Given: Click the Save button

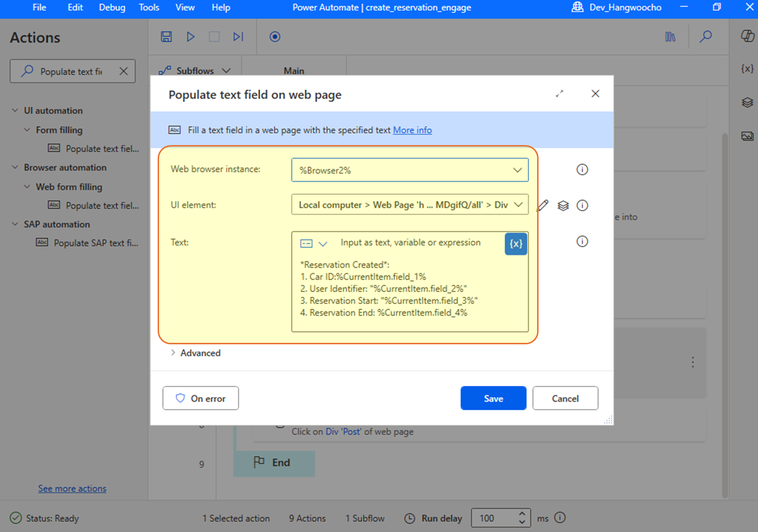Looking at the screenshot, I should [x=494, y=398].
